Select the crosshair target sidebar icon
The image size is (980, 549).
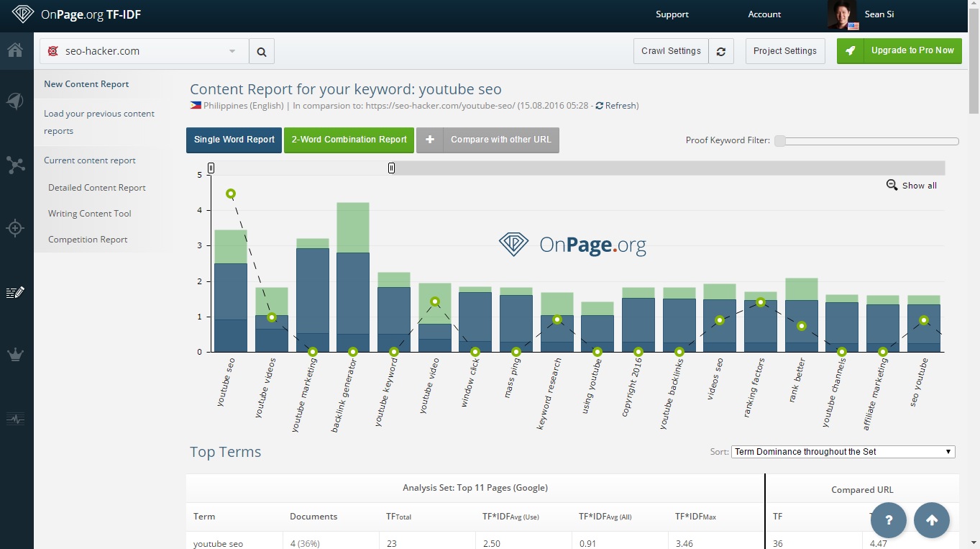(x=15, y=229)
